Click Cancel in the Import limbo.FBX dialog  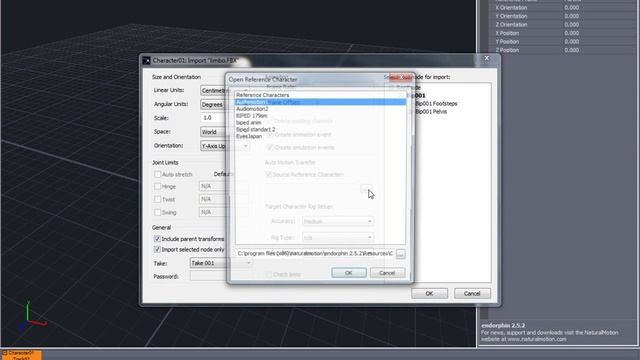(472, 293)
